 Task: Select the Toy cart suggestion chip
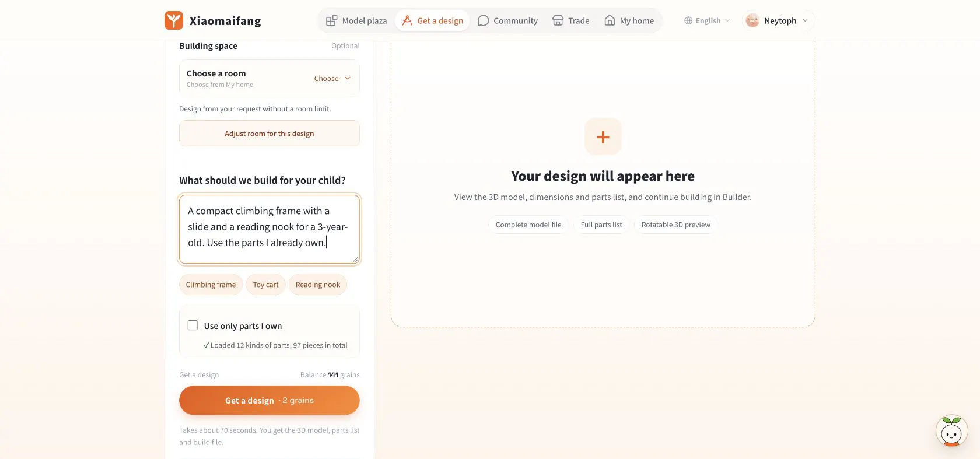265,285
